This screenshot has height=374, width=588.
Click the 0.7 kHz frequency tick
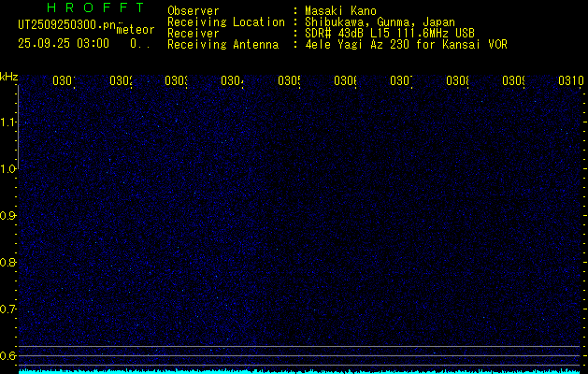coord(8,309)
